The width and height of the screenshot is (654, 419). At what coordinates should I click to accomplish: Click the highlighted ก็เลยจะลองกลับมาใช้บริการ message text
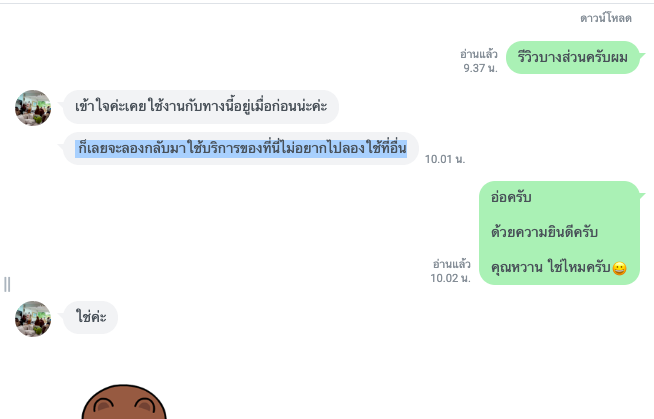[x=241, y=148]
